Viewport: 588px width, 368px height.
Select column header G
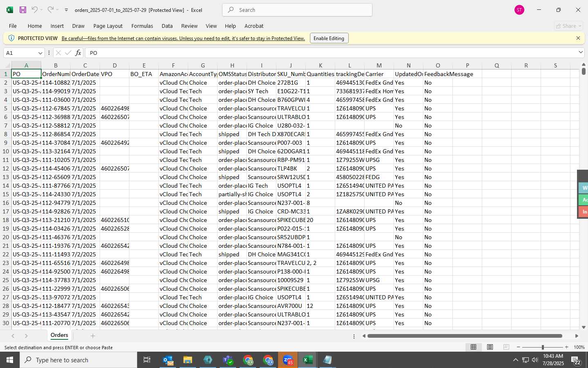203,65
